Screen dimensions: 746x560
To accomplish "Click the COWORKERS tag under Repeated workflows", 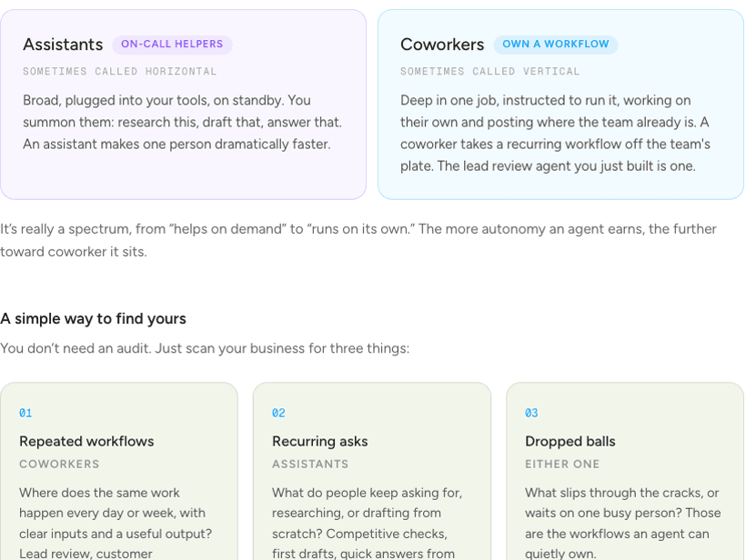I will (x=59, y=464).
